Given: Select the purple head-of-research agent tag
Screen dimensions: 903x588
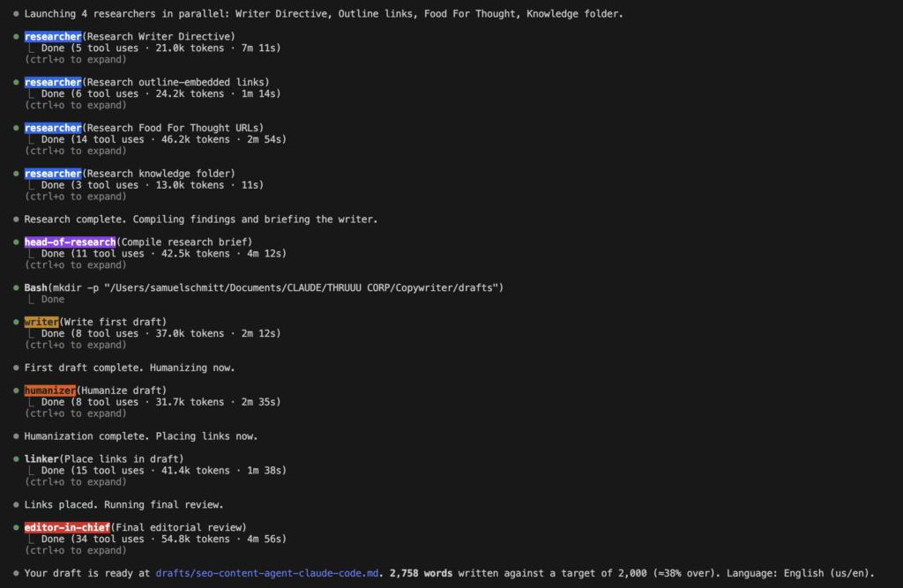Looking at the screenshot, I should tap(70, 242).
